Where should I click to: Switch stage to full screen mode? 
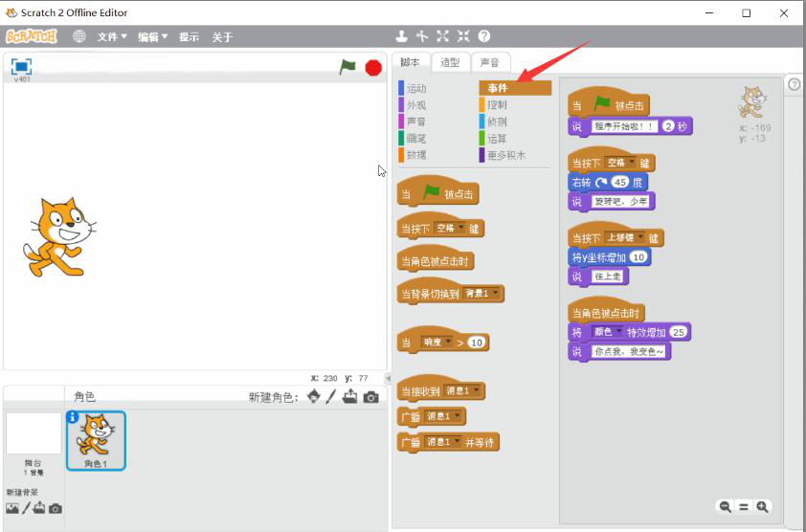tap(21, 66)
